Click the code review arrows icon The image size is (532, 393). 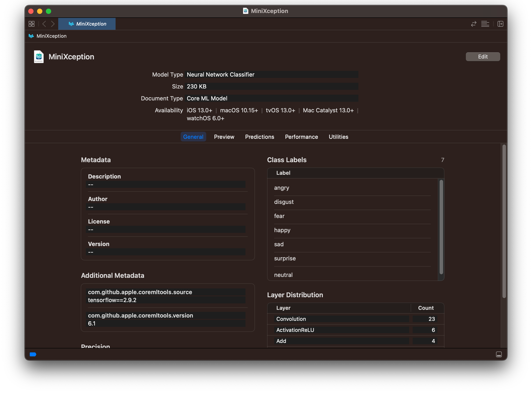click(x=474, y=24)
